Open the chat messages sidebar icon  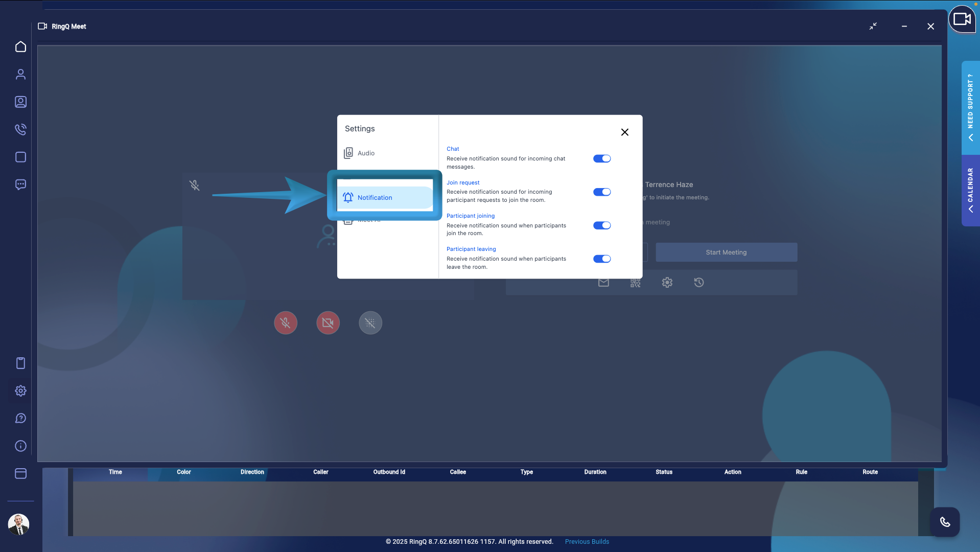click(20, 185)
